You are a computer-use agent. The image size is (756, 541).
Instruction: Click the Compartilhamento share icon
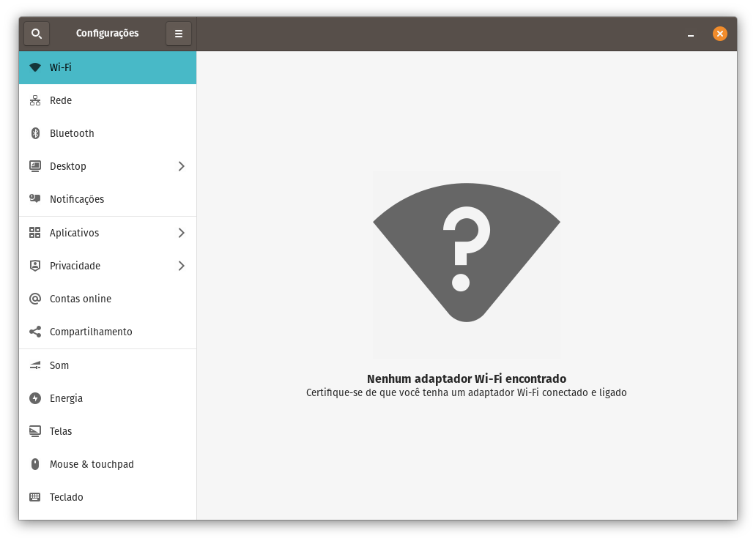point(35,332)
